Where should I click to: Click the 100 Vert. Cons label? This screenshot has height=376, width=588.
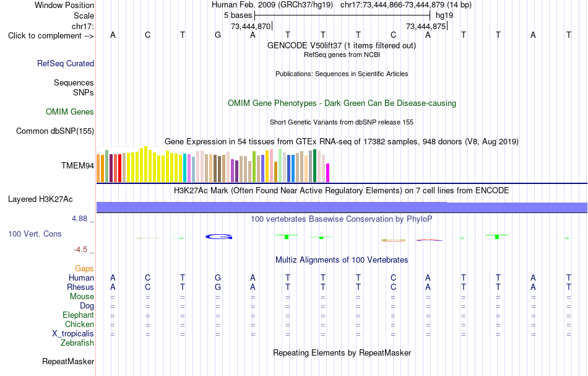point(35,234)
